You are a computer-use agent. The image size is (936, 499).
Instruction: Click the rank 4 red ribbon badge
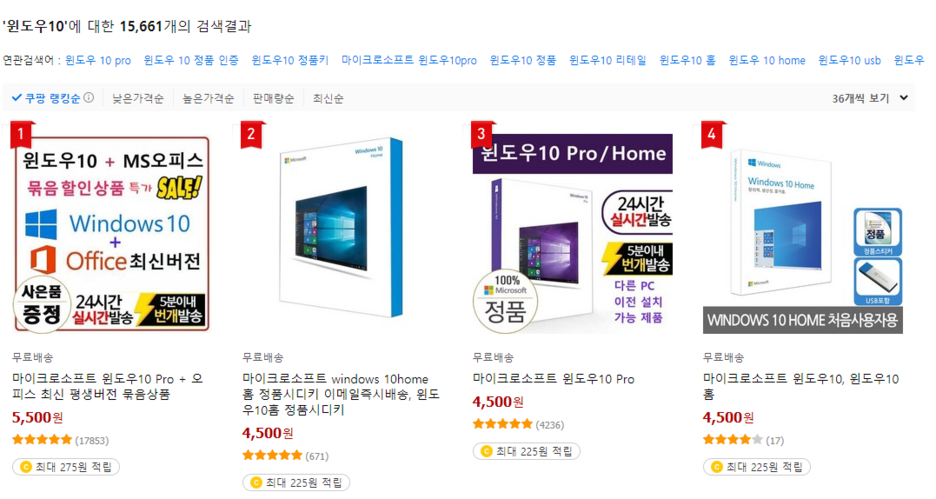click(x=712, y=134)
